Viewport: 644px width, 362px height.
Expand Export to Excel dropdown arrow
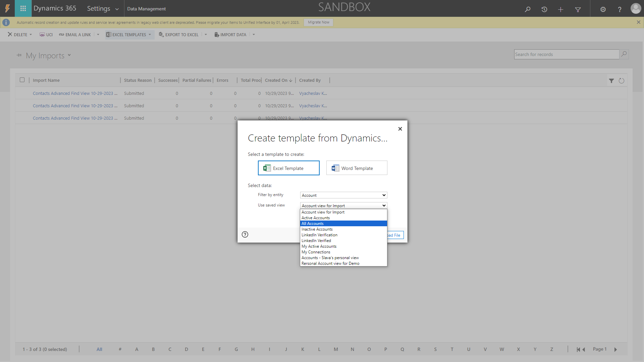point(206,35)
